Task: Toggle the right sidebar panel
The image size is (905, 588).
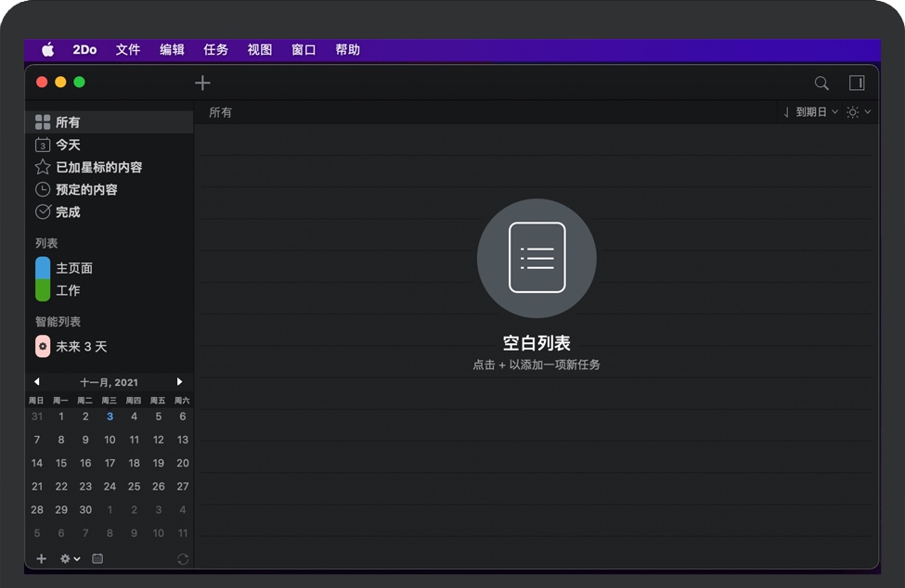Action: 857,83
